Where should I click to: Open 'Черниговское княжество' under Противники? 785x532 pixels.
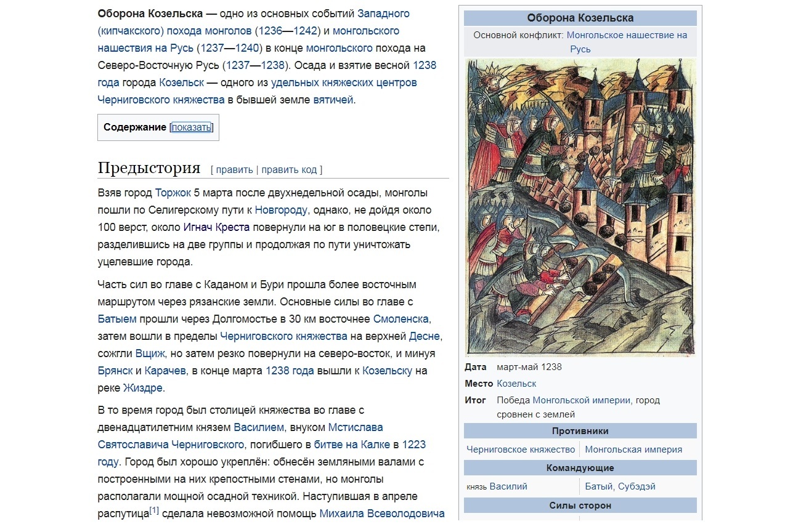click(x=521, y=449)
